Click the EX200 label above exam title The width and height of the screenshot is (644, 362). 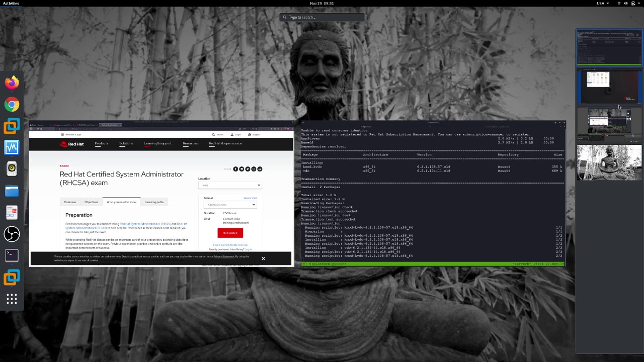64,166
